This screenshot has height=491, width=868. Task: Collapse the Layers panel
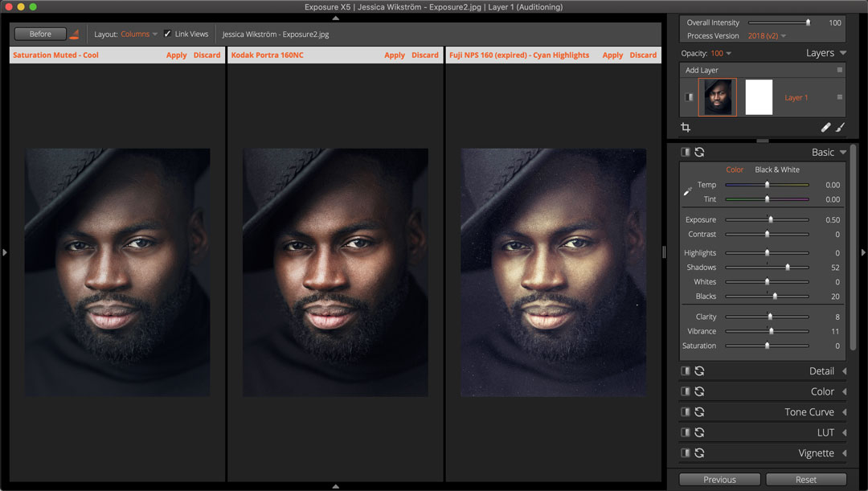pyautogui.click(x=843, y=53)
